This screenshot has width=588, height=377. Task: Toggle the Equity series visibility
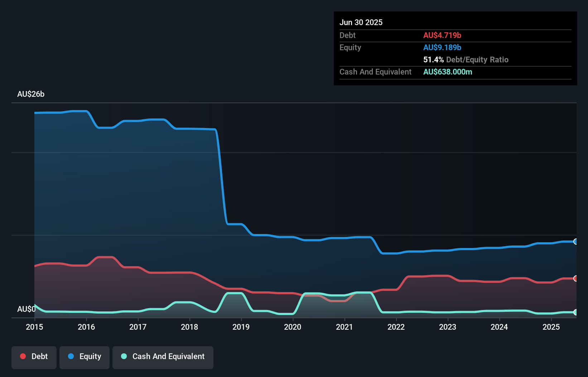(84, 357)
